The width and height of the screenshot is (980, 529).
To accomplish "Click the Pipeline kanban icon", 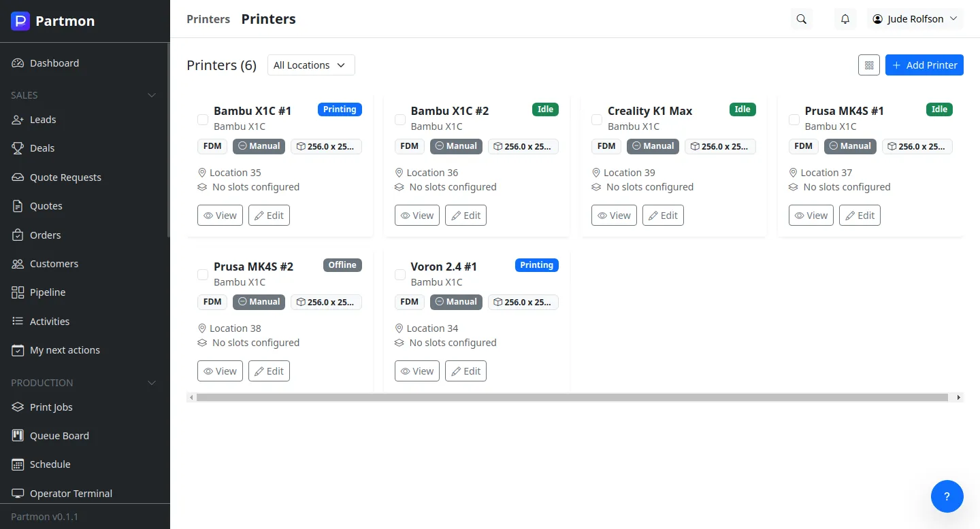I will click(x=18, y=292).
